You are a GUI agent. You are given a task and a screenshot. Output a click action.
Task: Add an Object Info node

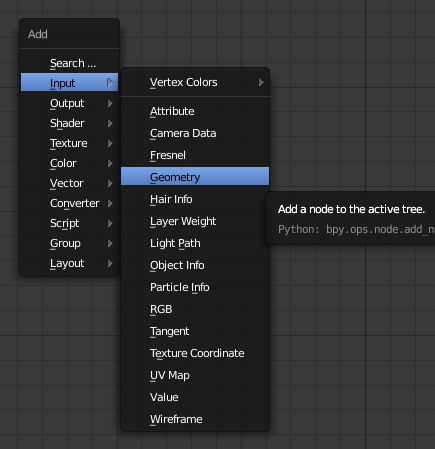pos(195,265)
